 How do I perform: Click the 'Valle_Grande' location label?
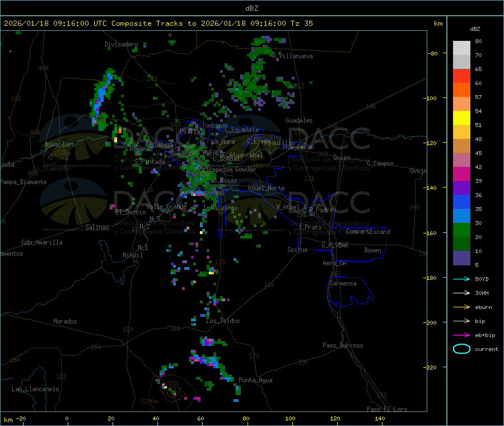coord(166,207)
